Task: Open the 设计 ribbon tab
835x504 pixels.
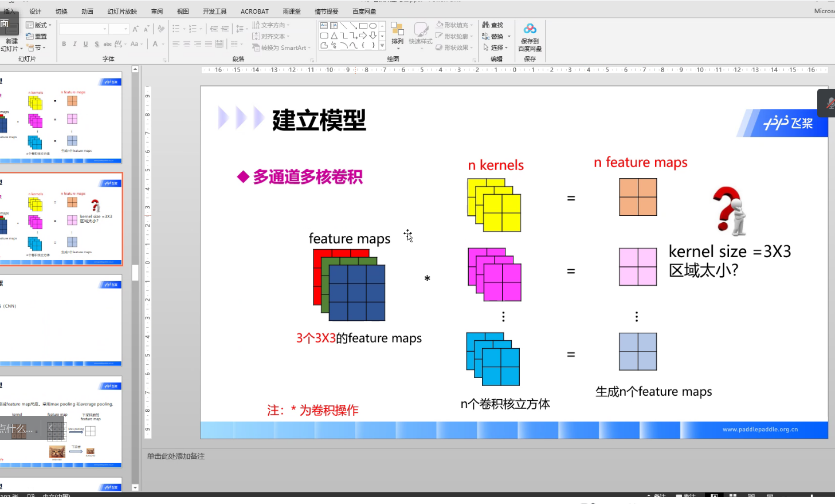Action: tap(36, 11)
